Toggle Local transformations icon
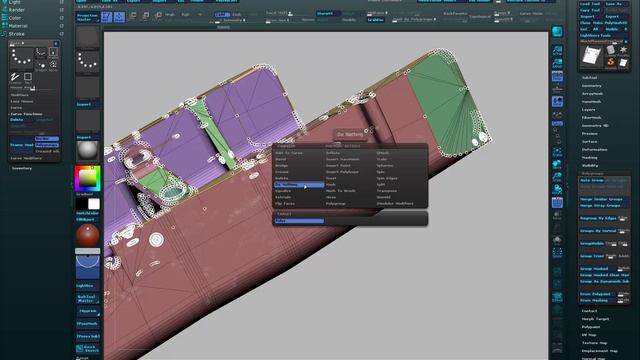 point(557,101)
